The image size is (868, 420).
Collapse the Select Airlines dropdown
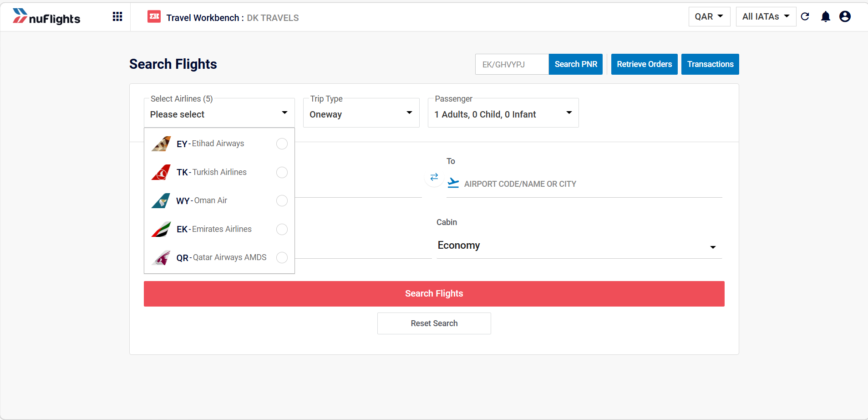tap(219, 113)
